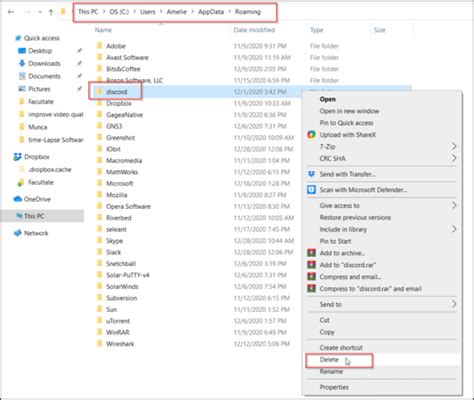Select the Macromedia folder
Viewport: 474px width, 400px height.
[x=124, y=160]
